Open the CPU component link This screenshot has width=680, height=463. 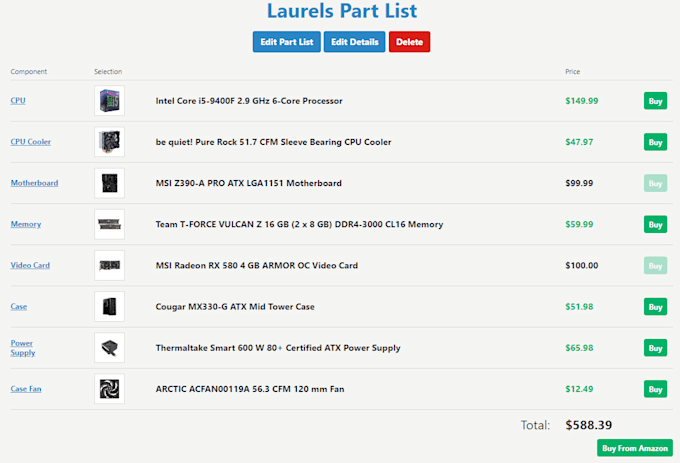pos(18,101)
